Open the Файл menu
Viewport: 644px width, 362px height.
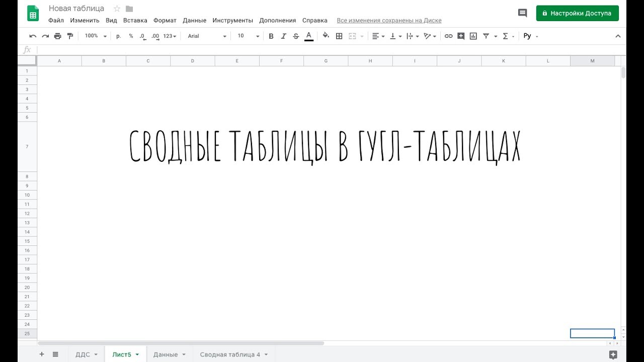pyautogui.click(x=56, y=21)
